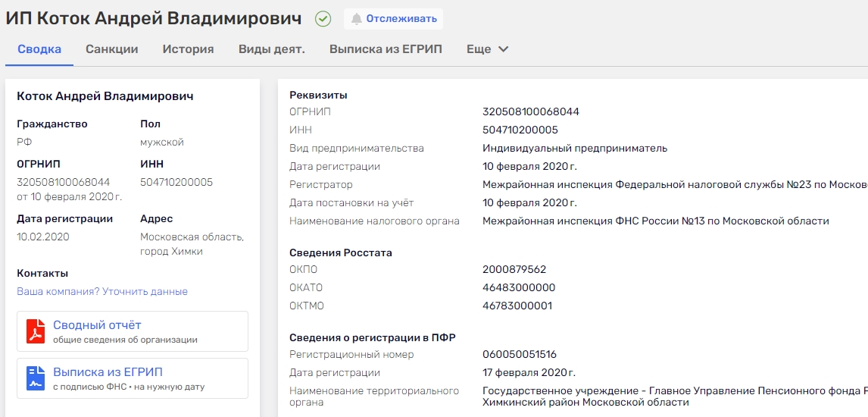Screen dimensions: 868x417
Task: Select the Виды деят. tab
Action: tap(271, 49)
